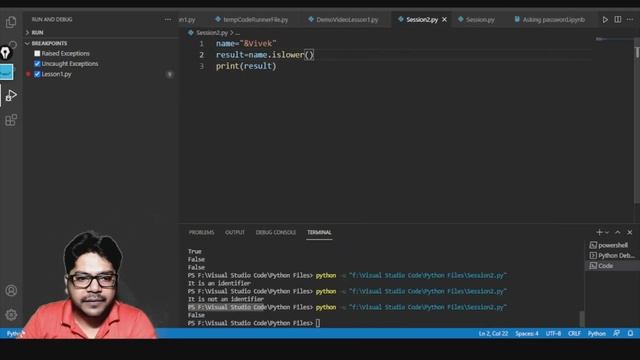Open Accounts icon in activity bar
The image size is (640, 360).
(x=11, y=291)
